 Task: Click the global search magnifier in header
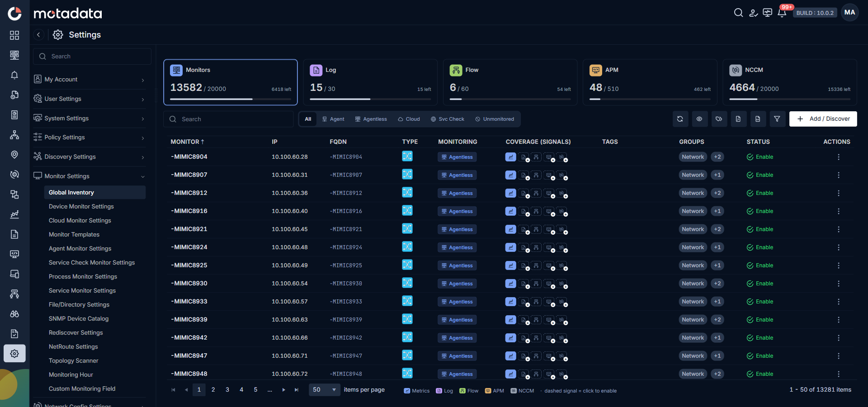coord(738,13)
